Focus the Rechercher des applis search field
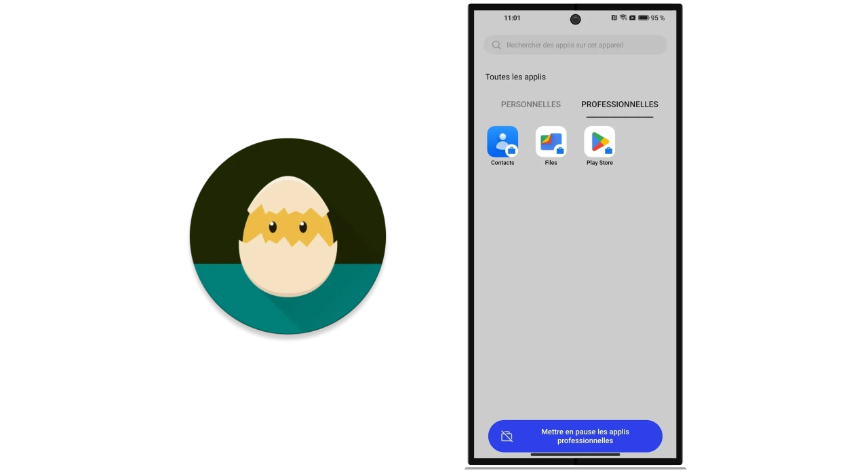 pyautogui.click(x=575, y=45)
